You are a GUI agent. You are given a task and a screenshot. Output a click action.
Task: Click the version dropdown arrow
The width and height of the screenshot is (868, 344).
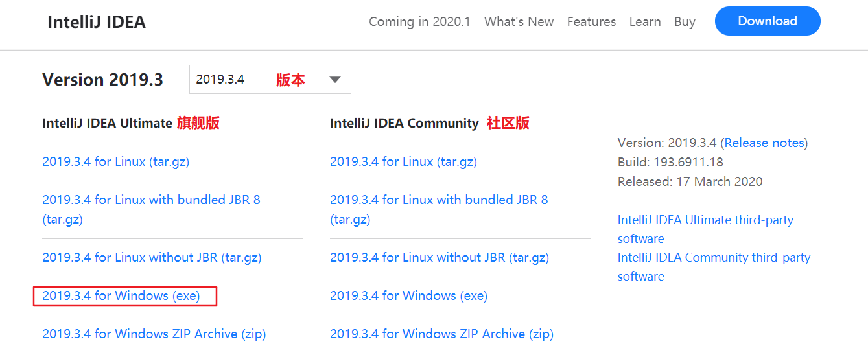[334, 80]
